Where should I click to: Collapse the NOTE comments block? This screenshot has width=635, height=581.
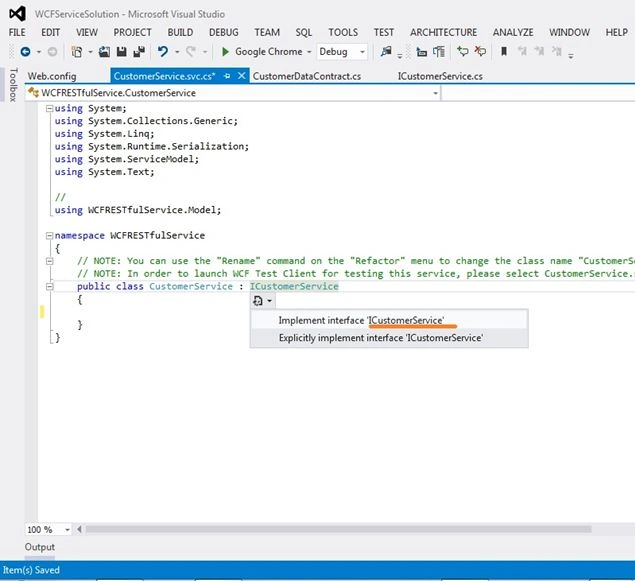coord(49,261)
